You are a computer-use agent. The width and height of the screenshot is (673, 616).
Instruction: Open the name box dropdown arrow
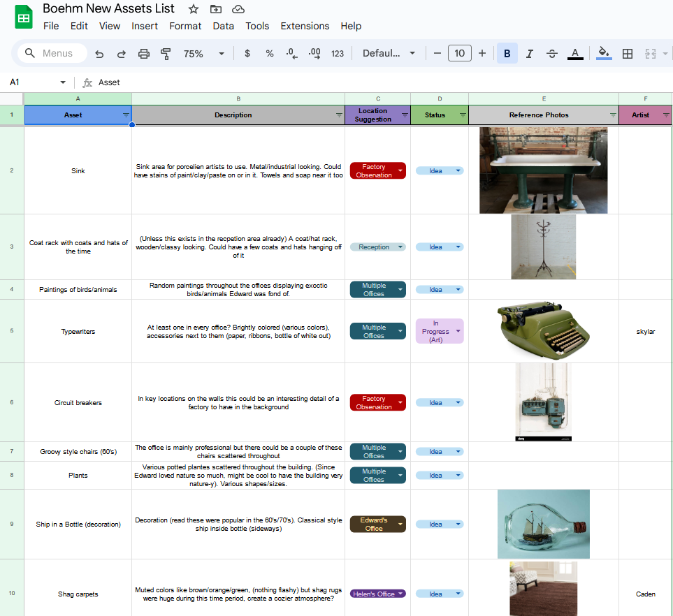point(63,82)
